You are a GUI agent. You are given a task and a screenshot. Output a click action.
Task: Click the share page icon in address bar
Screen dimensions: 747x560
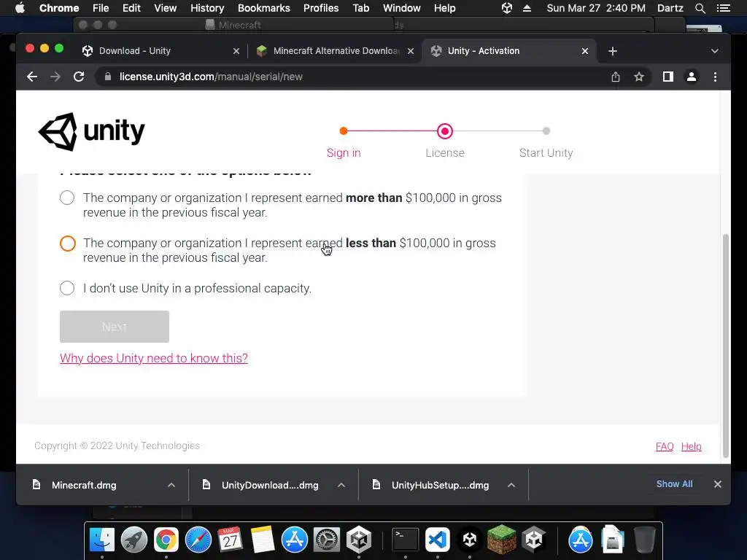616,77
